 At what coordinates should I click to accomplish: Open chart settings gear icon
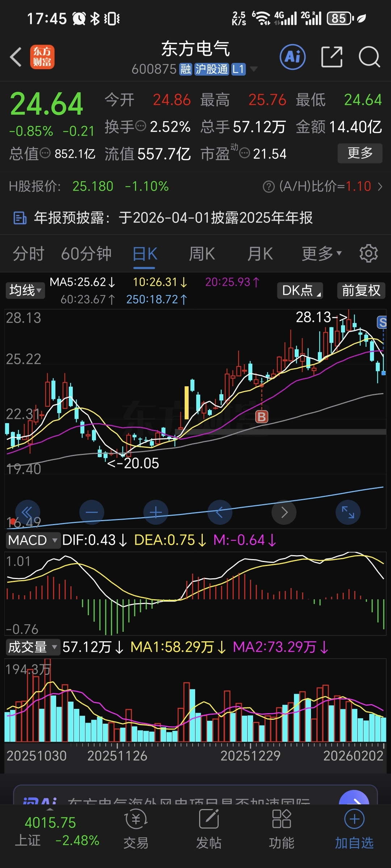tap(369, 253)
